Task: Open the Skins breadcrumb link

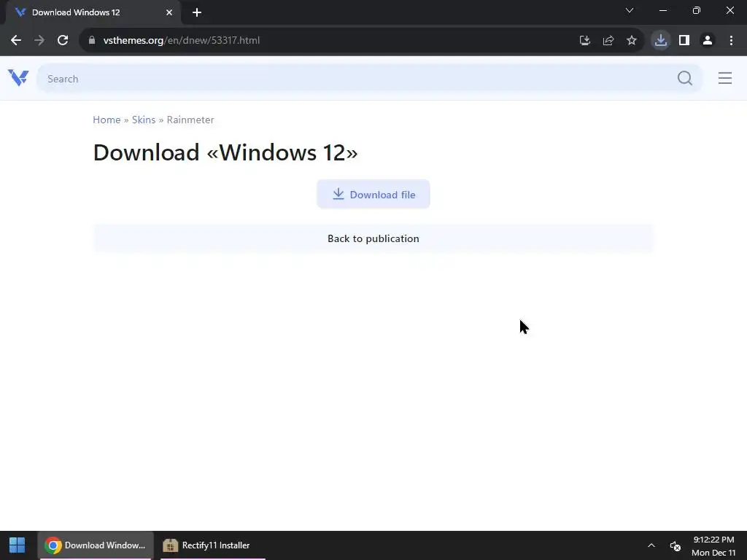Action: [x=144, y=120]
